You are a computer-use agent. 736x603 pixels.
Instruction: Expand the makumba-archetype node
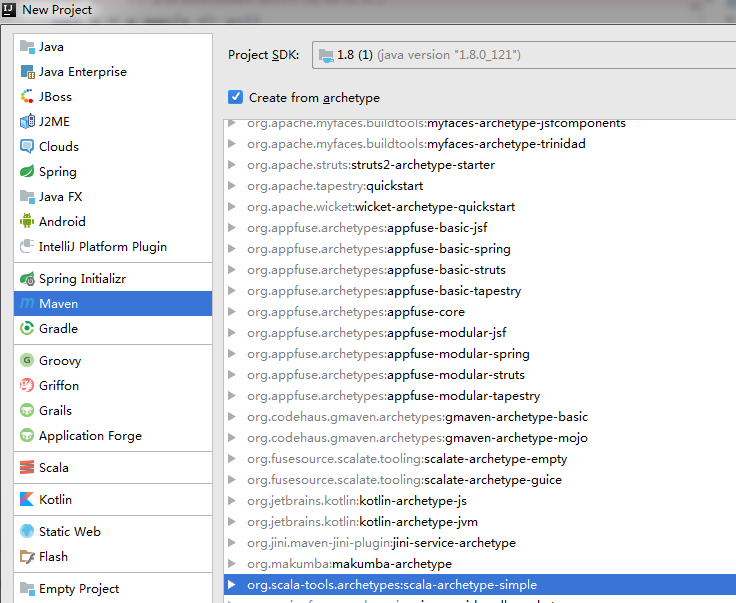click(x=231, y=564)
